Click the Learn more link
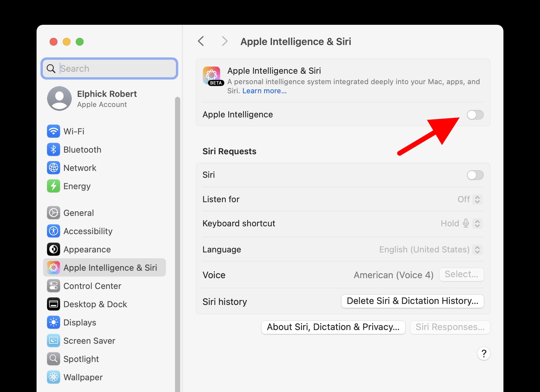This screenshot has height=392, width=540. [264, 91]
